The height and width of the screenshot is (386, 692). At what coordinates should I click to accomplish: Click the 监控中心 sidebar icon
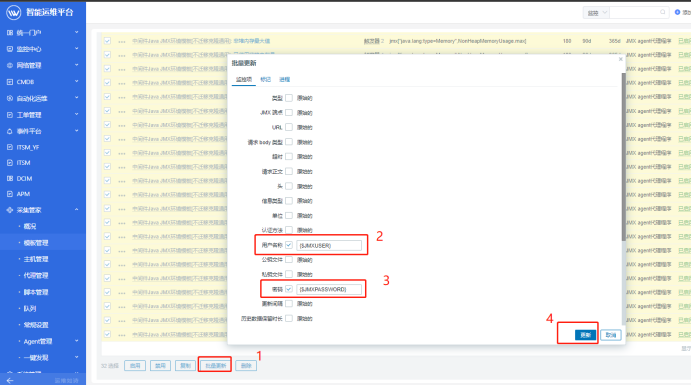(x=10, y=49)
